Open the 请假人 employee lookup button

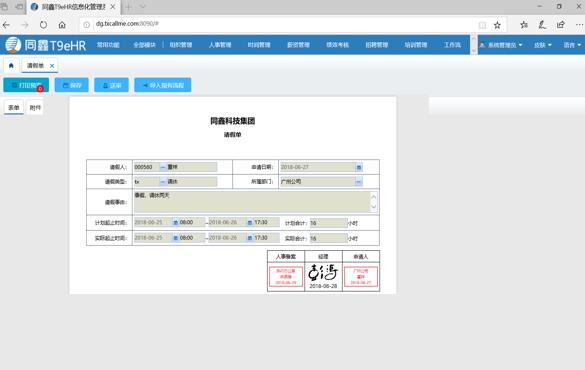coord(163,167)
